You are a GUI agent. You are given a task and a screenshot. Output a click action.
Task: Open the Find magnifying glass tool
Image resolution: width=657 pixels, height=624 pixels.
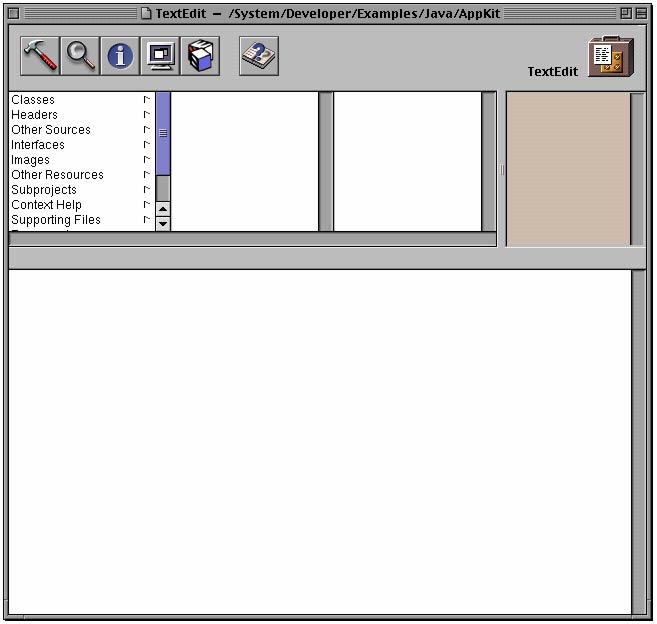point(80,56)
